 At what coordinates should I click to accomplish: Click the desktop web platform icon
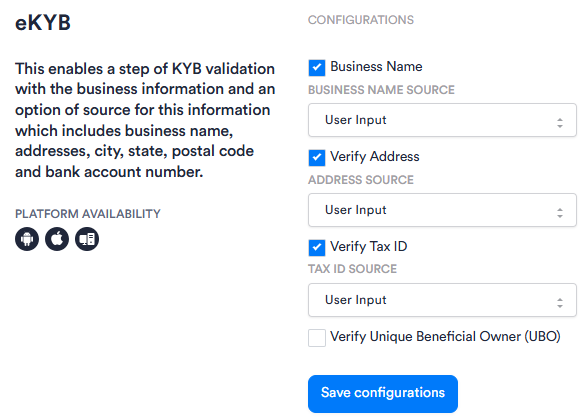pyautogui.click(x=87, y=239)
